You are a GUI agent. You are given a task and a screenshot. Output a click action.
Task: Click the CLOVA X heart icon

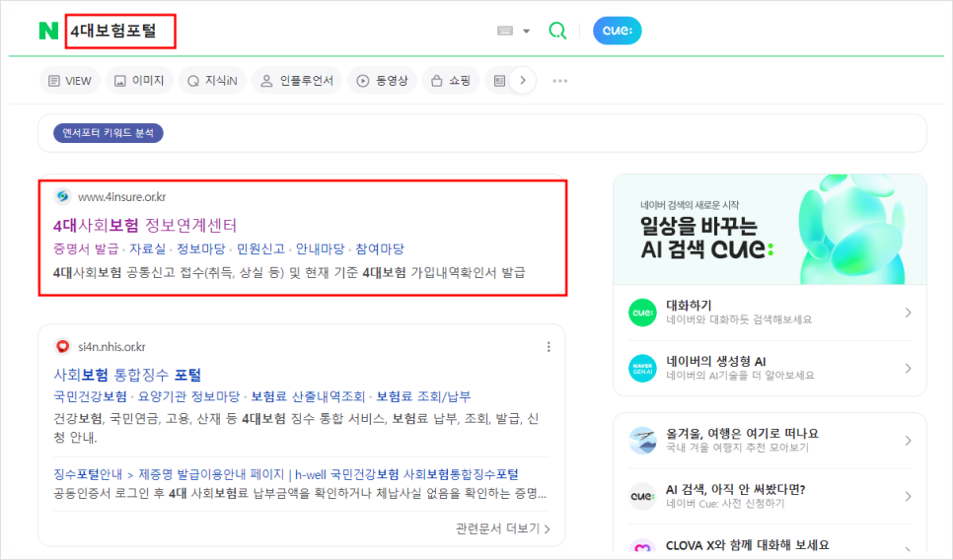(642, 547)
